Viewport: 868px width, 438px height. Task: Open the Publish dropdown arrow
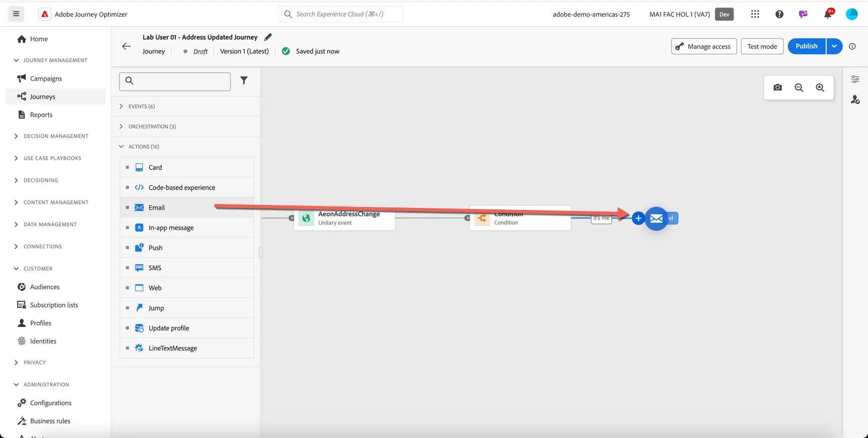tap(834, 46)
